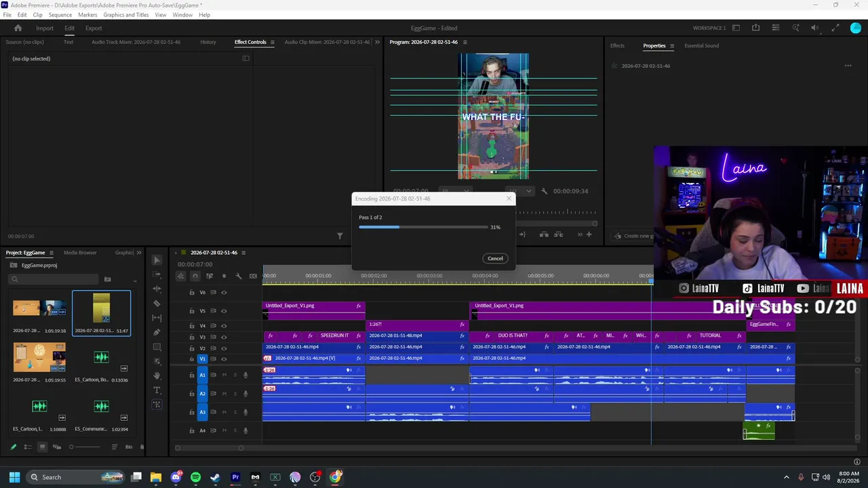Open Project EggGame panel menu
Viewport: 868px width, 488px height.
tap(51, 253)
